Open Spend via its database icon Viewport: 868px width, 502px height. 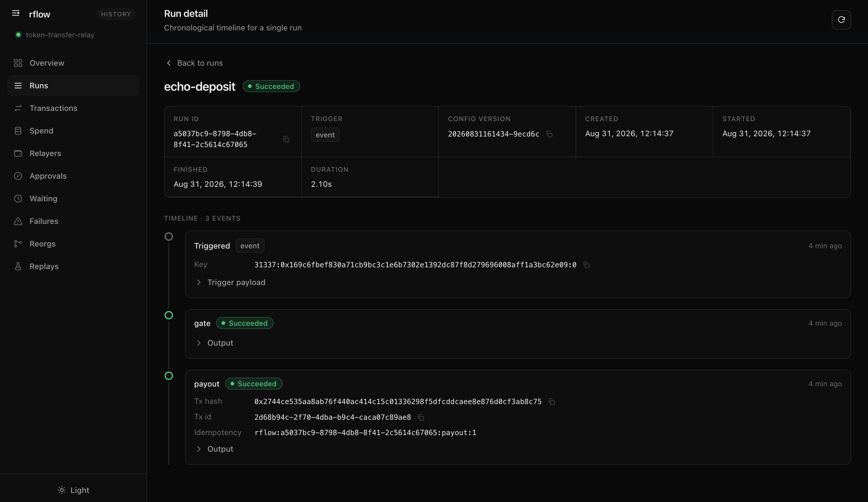coord(18,131)
